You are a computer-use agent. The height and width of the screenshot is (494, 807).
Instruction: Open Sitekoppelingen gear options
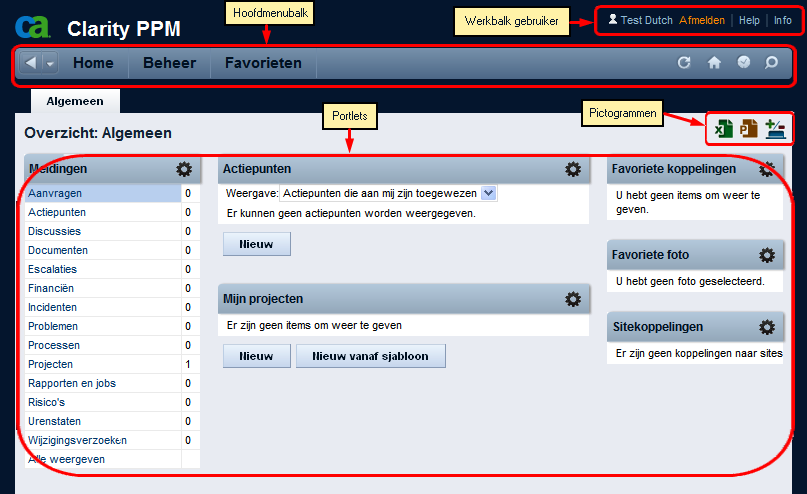tap(767, 327)
